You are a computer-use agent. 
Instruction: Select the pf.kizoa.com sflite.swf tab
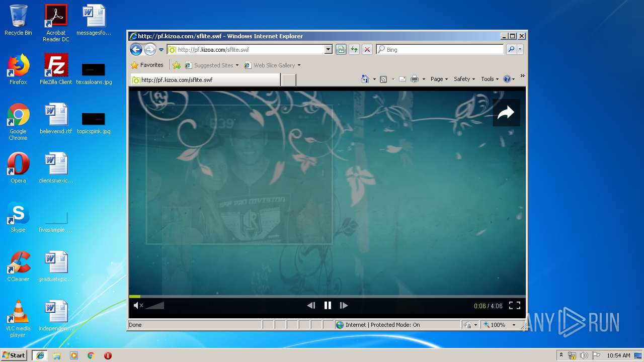205,79
